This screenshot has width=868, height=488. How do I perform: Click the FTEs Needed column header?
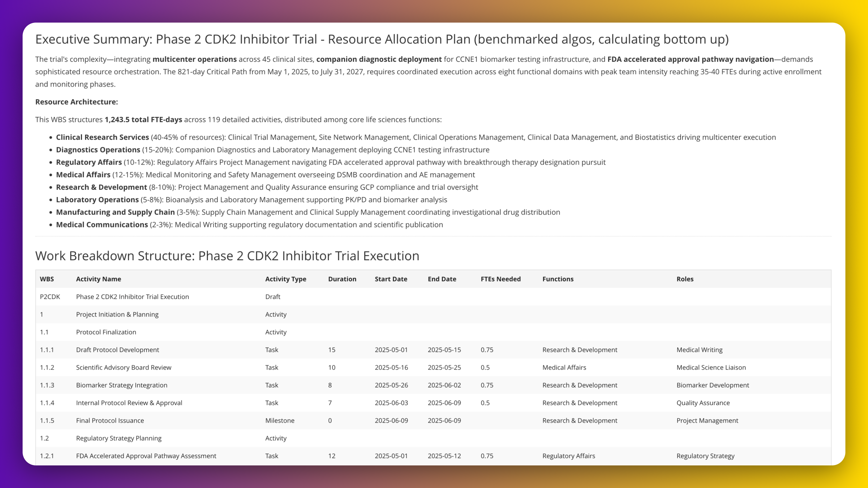500,279
